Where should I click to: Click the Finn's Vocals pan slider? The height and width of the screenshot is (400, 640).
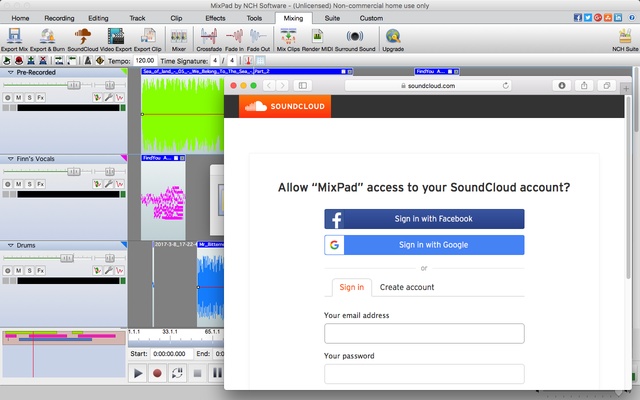tap(109, 171)
